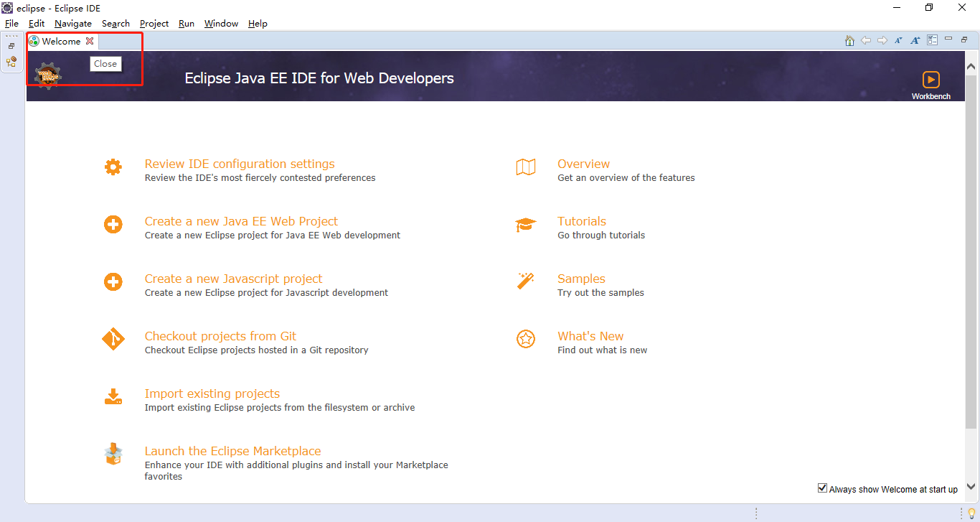The image size is (980, 522).
Task: Open the Project menu
Action: pos(154,24)
